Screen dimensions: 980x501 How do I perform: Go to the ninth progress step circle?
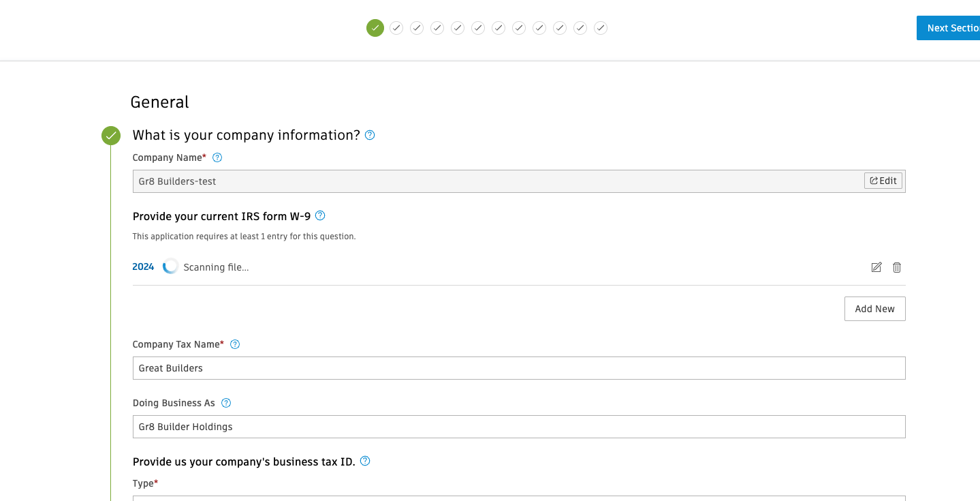click(539, 28)
